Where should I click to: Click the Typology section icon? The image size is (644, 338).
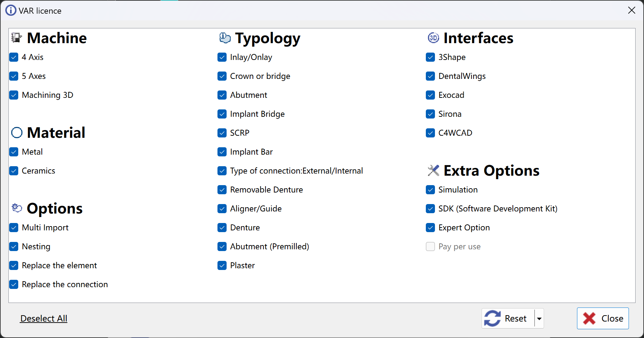(225, 38)
